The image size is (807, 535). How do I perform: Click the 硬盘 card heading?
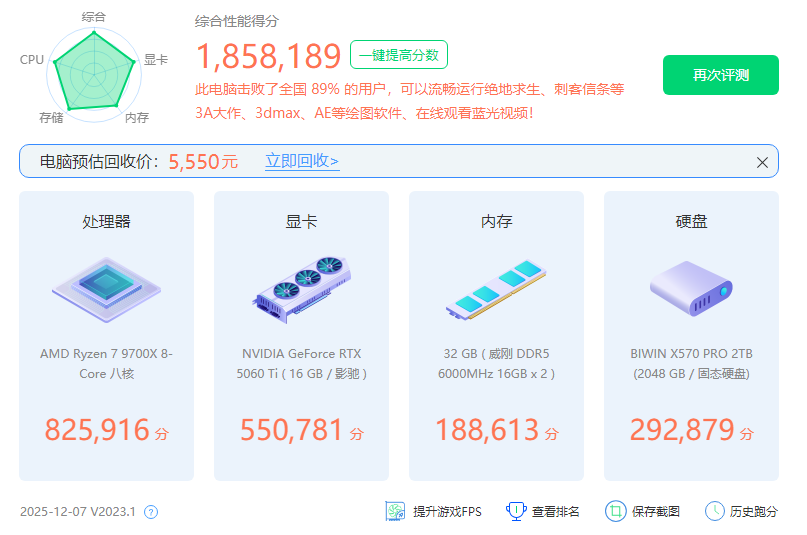point(691,222)
